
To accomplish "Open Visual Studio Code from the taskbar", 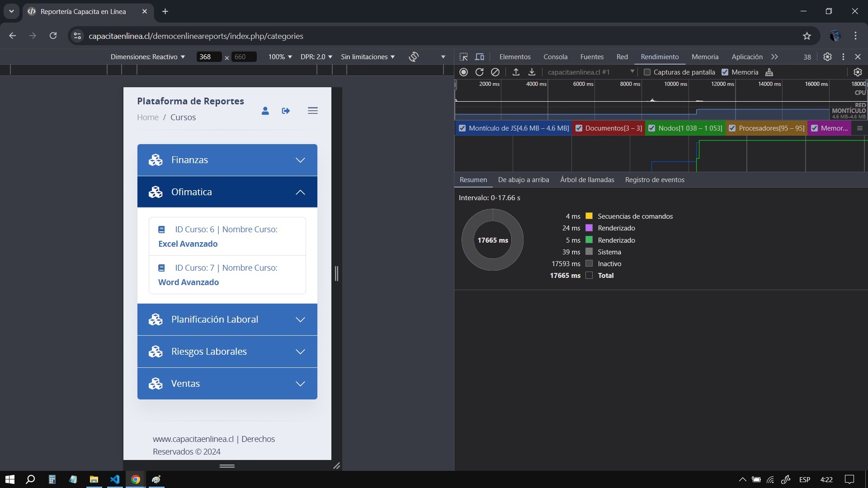I will (x=115, y=479).
